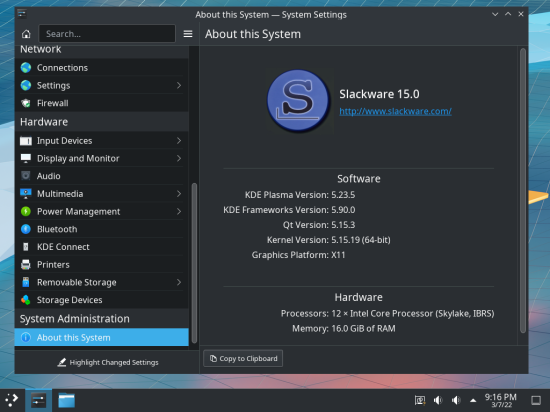Open the network tray icon
The image size is (550, 412).
[420, 400]
